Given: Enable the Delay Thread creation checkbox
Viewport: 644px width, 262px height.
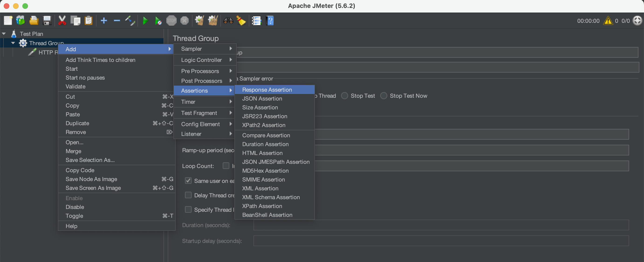Looking at the screenshot, I should point(188,195).
